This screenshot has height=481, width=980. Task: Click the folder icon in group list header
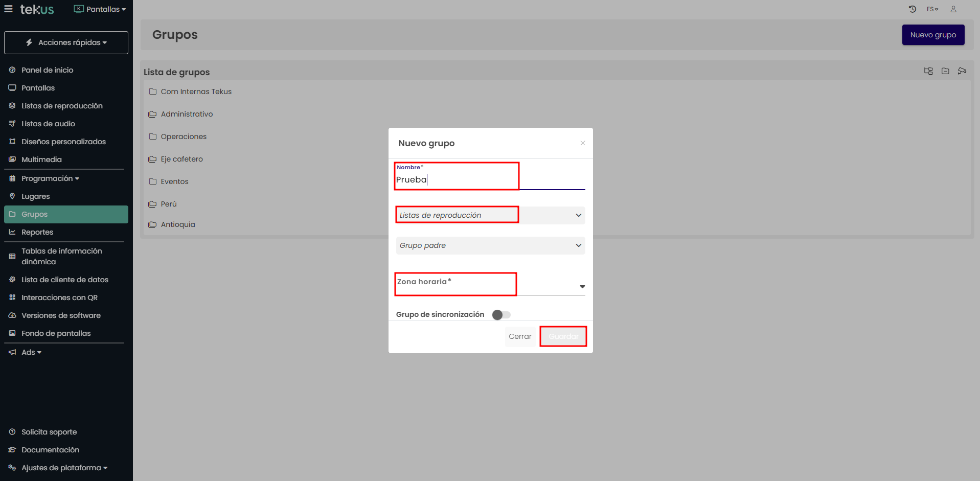point(945,71)
